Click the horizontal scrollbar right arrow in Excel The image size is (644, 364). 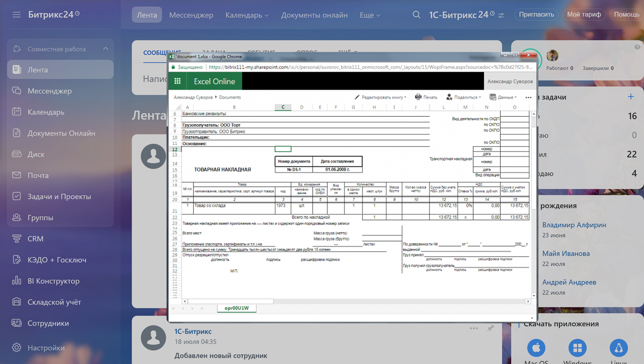point(528,301)
